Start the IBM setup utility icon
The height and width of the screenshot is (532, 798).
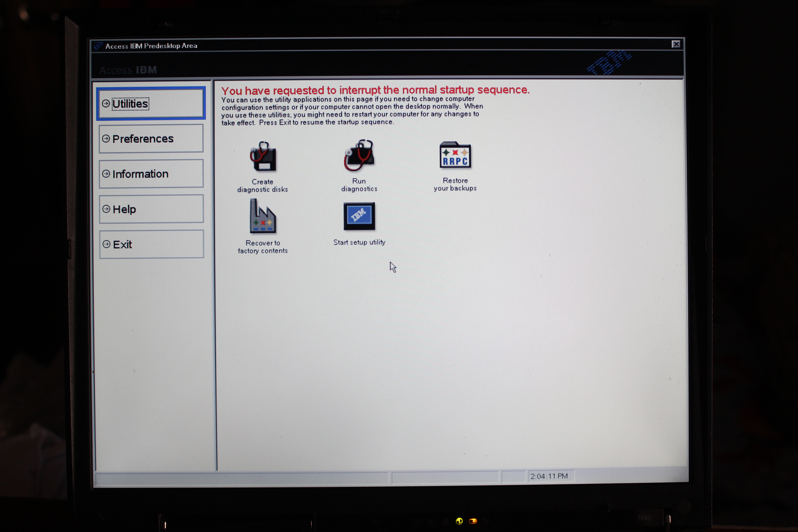pos(359,216)
